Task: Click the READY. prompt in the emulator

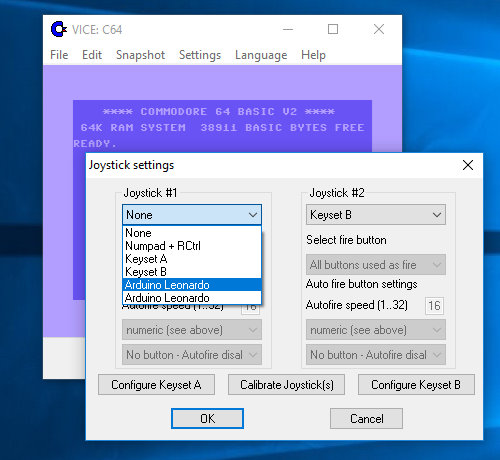Action: pyautogui.click(x=95, y=144)
